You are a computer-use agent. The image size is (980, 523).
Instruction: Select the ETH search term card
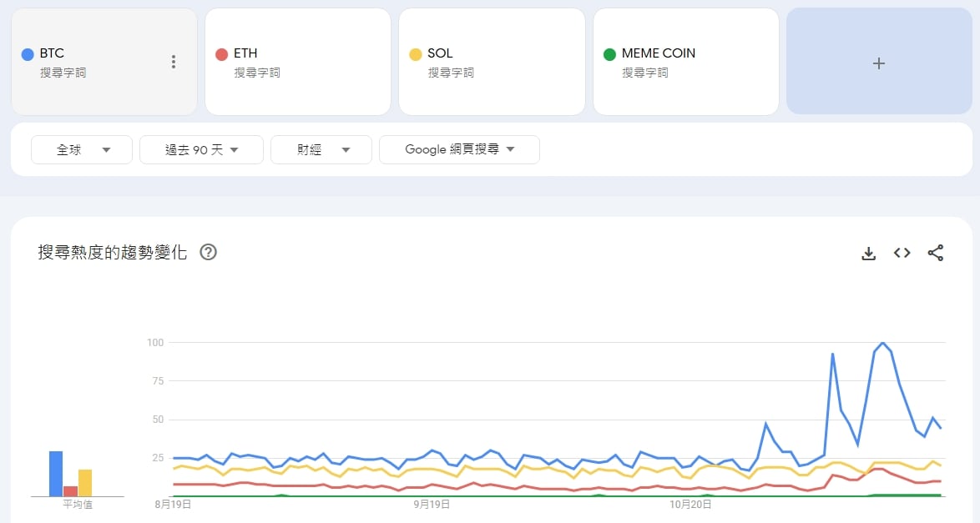[297, 62]
